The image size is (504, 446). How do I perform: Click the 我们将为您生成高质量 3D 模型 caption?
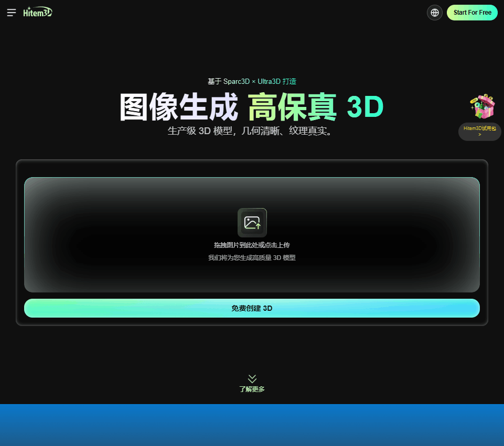click(252, 257)
